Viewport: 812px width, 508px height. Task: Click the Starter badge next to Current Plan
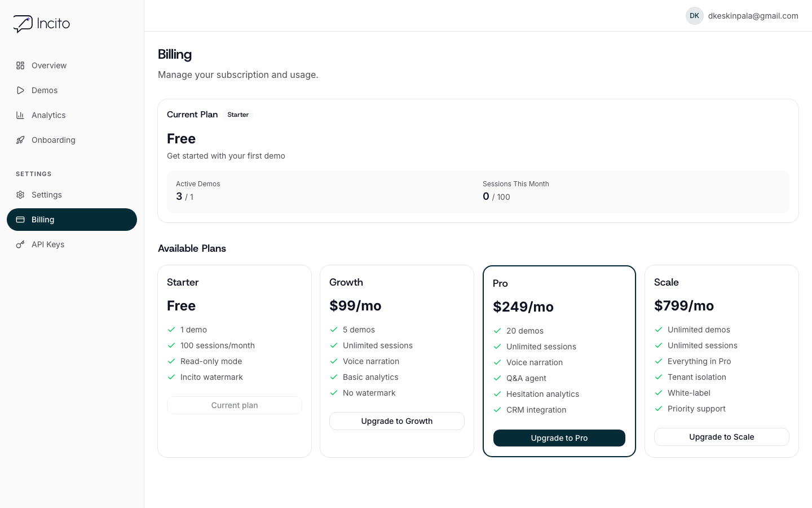(237, 115)
